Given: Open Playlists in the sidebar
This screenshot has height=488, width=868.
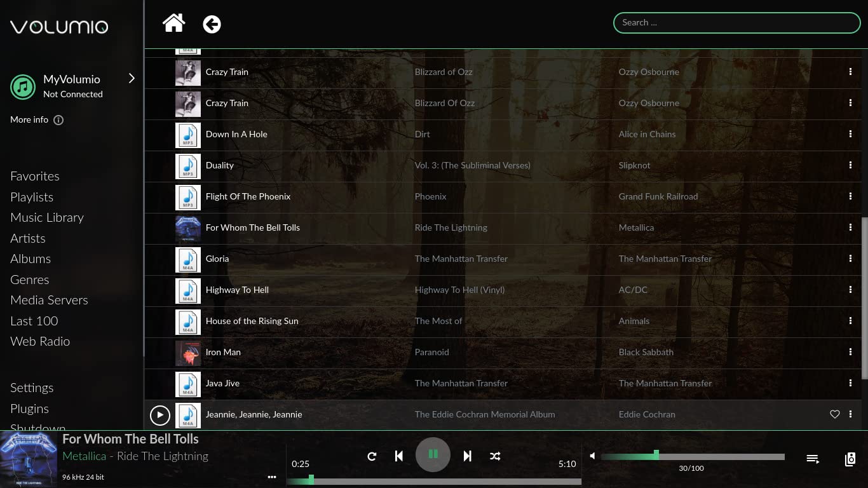Looking at the screenshot, I should coord(32,197).
